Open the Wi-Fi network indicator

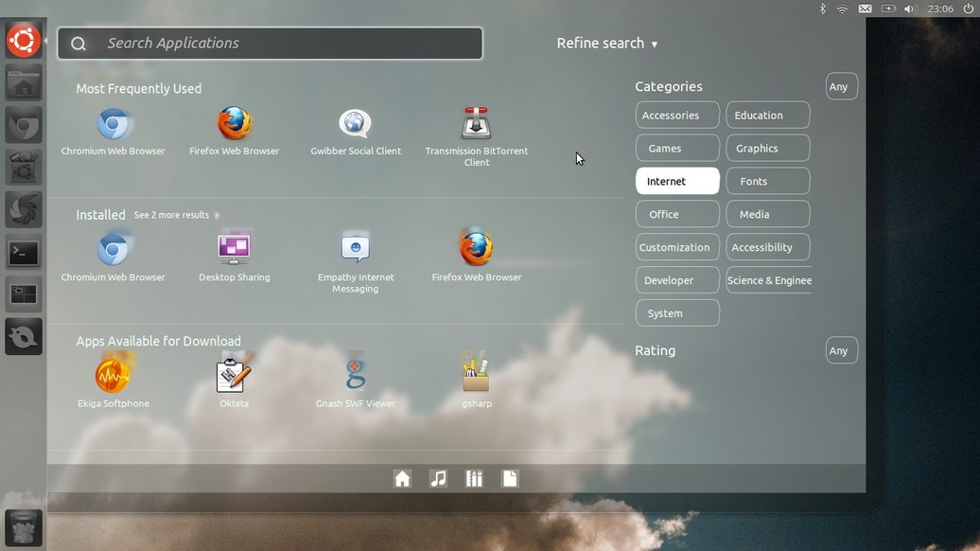tap(843, 9)
